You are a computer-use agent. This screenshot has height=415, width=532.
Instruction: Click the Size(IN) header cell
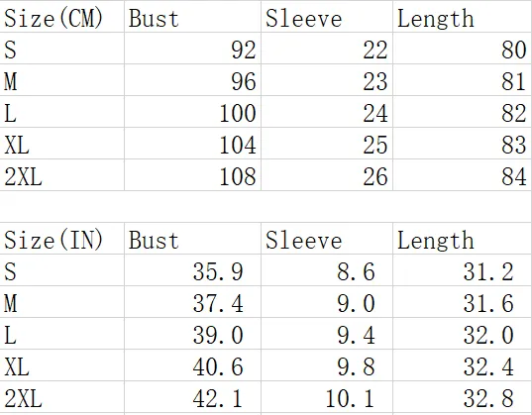tap(61, 239)
